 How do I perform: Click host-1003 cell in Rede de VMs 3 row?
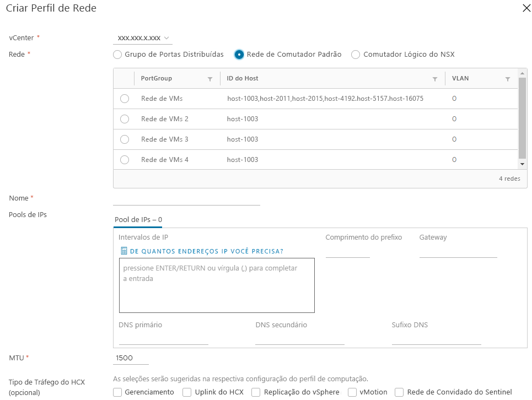243,139
